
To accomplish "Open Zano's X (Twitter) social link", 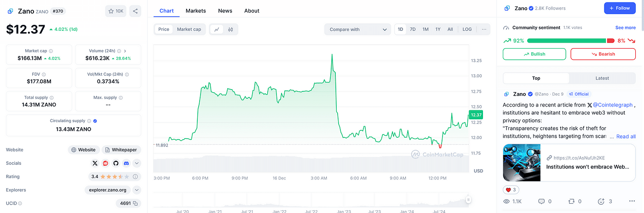I will 95,163.
